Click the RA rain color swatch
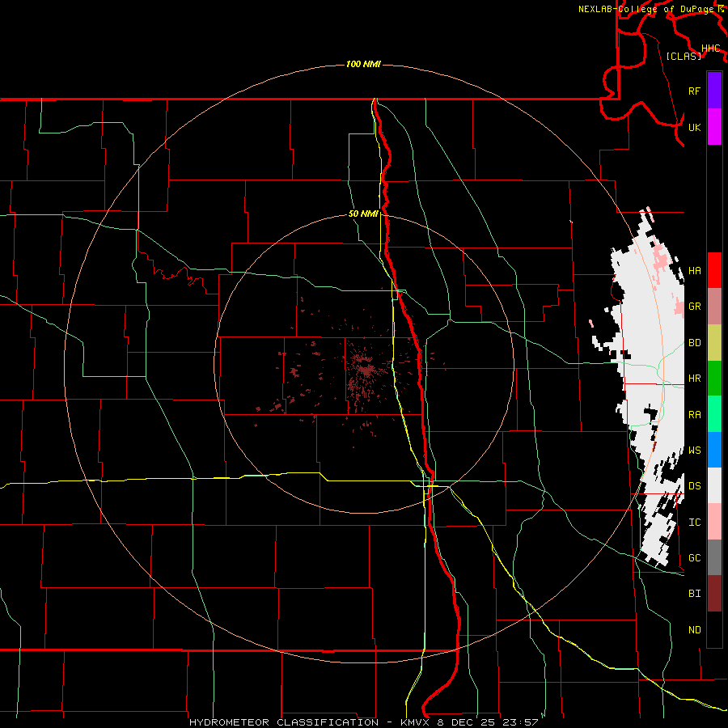 (x=714, y=413)
